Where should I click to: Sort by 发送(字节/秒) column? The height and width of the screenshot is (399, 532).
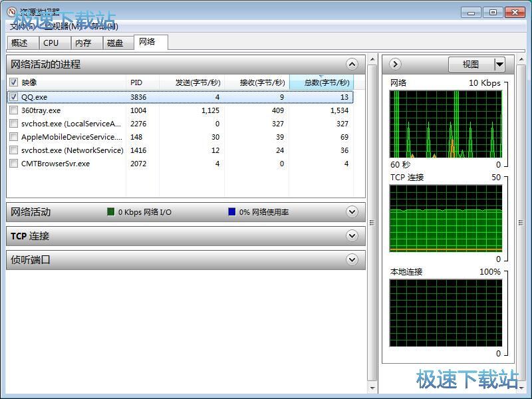tap(192, 82)
